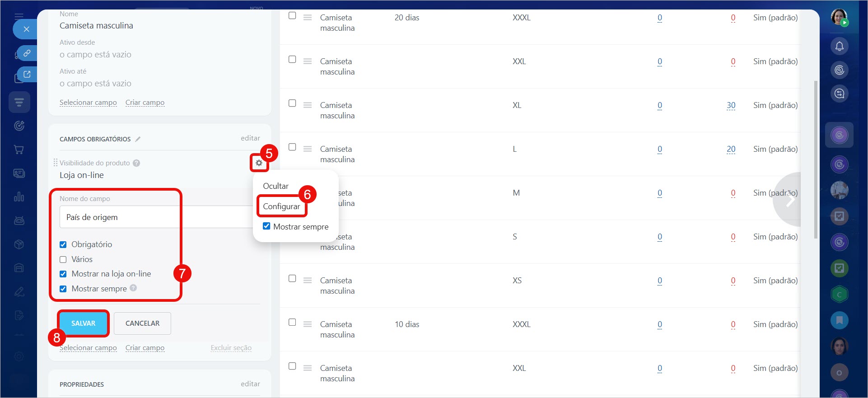Click the pencil icon next to Campos Obrigatórios

pos(138,139)
